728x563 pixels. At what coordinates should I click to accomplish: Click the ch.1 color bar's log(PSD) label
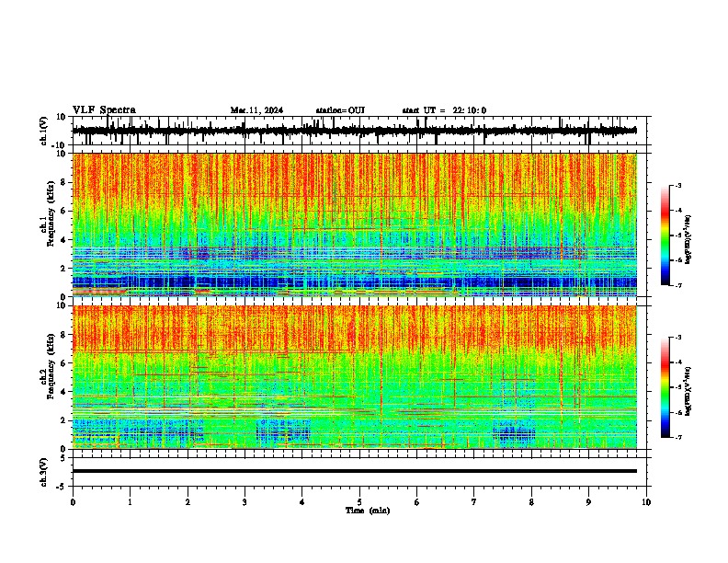[x=688, y=239]
